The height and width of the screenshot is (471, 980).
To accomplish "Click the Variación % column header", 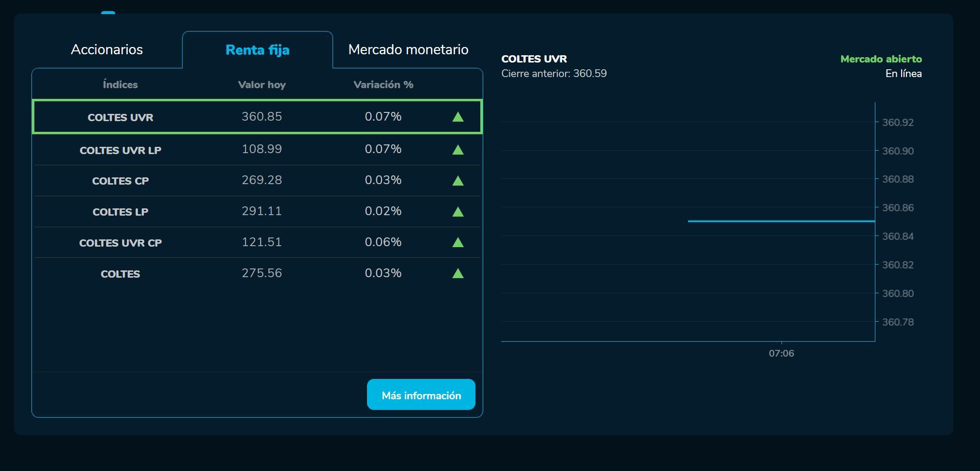I will (383, 85).
